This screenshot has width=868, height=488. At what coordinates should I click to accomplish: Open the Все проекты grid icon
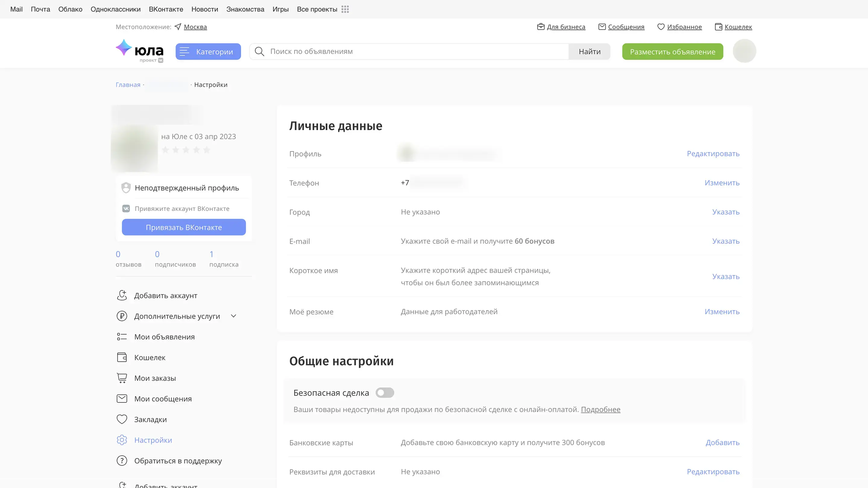(345, 9)
